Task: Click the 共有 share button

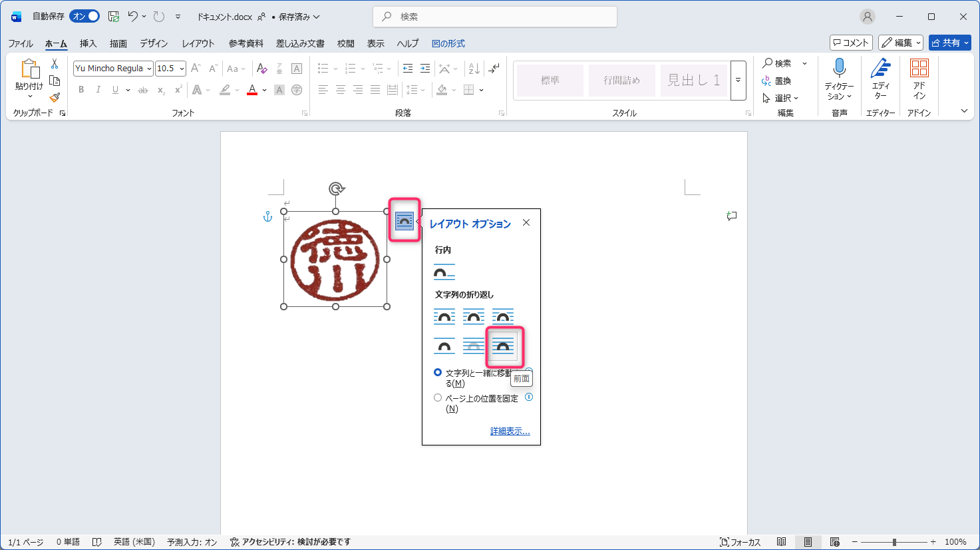Action: (949, 43)
